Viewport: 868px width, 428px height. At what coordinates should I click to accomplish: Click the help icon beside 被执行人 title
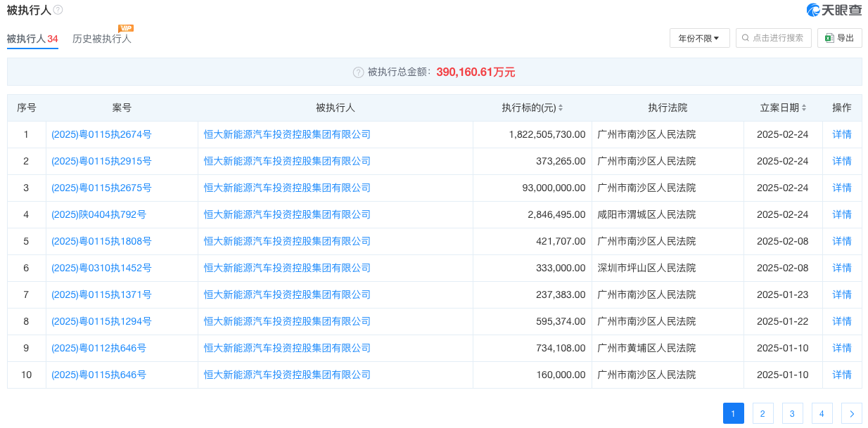coord(58,10)
